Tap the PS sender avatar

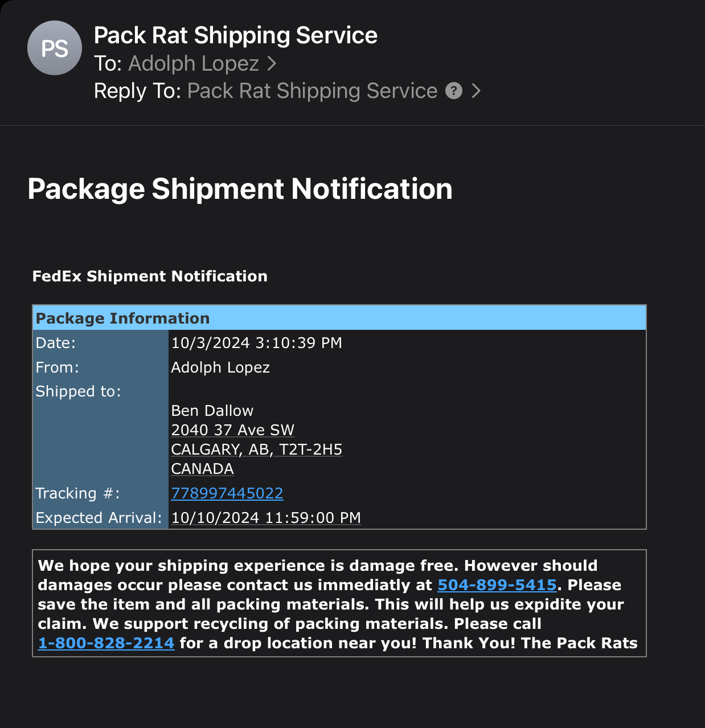(x=55, y=48)
